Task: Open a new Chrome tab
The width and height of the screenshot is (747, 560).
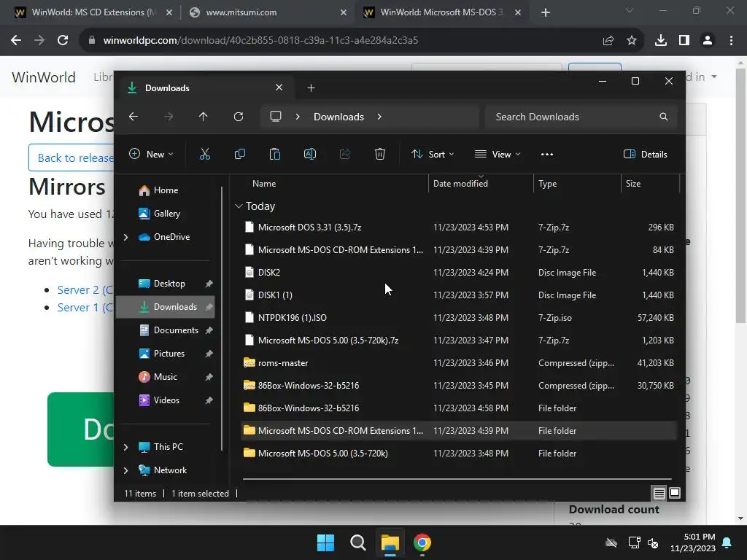Action: click(x=546, y=12)
